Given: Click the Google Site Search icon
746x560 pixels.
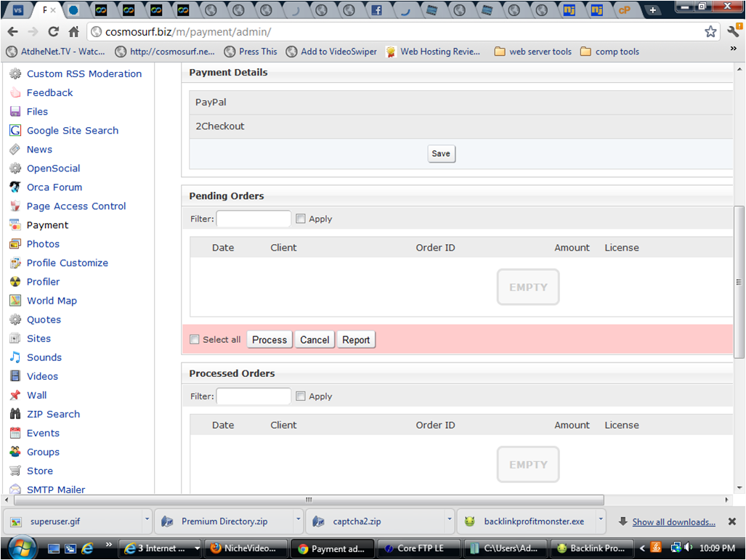Looking at the screenshot, I should 15,131.
